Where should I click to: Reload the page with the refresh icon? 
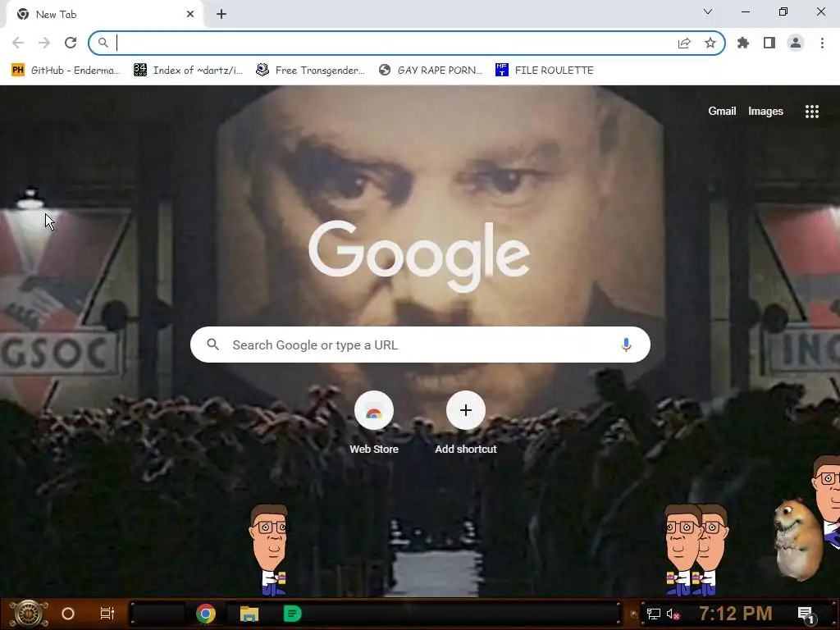pyautogui.click(x=71, y=43)
